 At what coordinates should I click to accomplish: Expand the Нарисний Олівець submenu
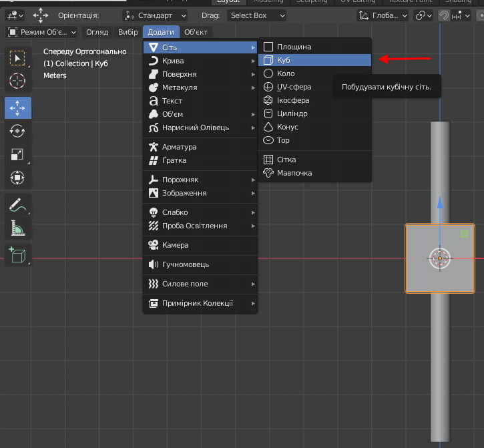coord(201,128)
